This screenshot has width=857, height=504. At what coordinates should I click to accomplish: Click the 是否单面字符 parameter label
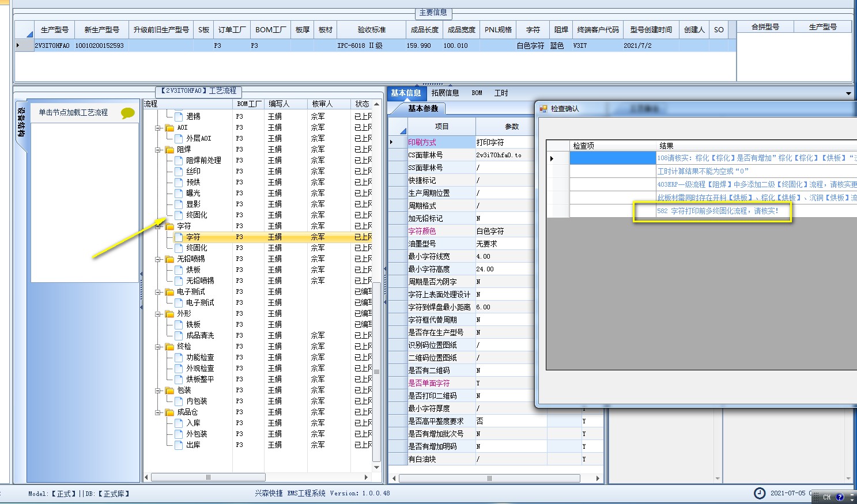click(x=429, y=383)
